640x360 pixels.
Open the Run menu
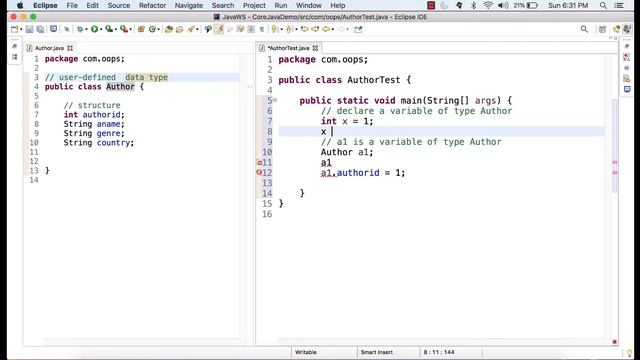click(280, 6)
